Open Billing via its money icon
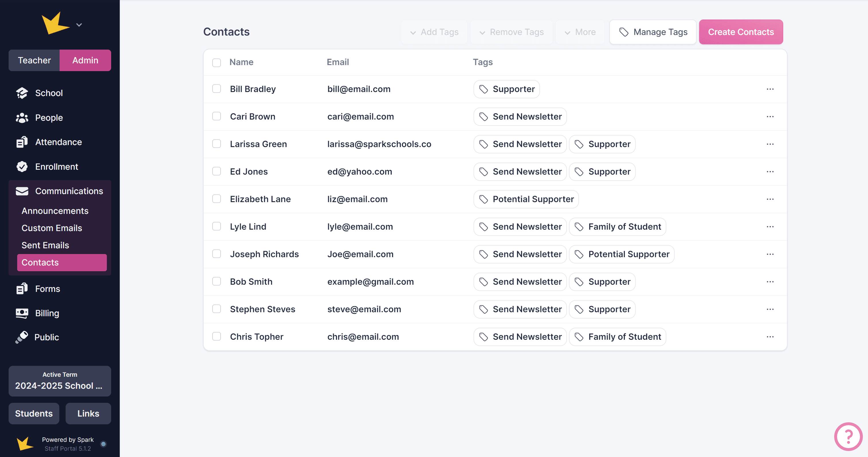 [22, 313]
